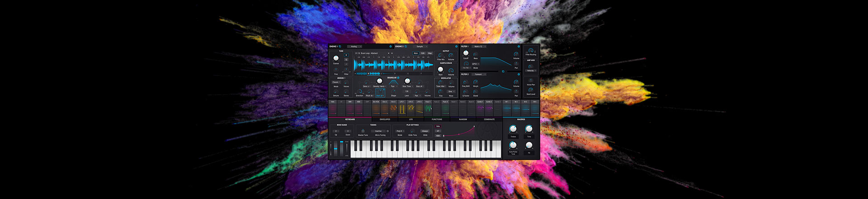Select the Comb 1 modulation source slot
This screenshot has width=868, height=199.
click(480, 108)
